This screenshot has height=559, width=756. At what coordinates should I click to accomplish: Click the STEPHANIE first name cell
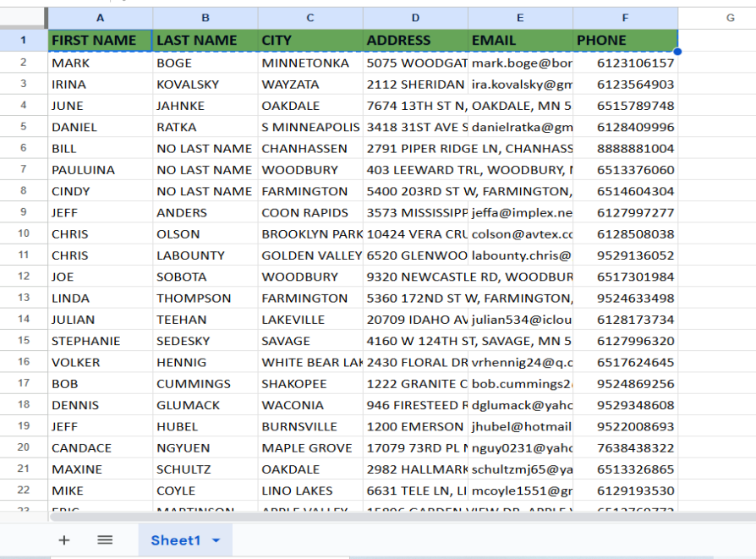[101, 341]
